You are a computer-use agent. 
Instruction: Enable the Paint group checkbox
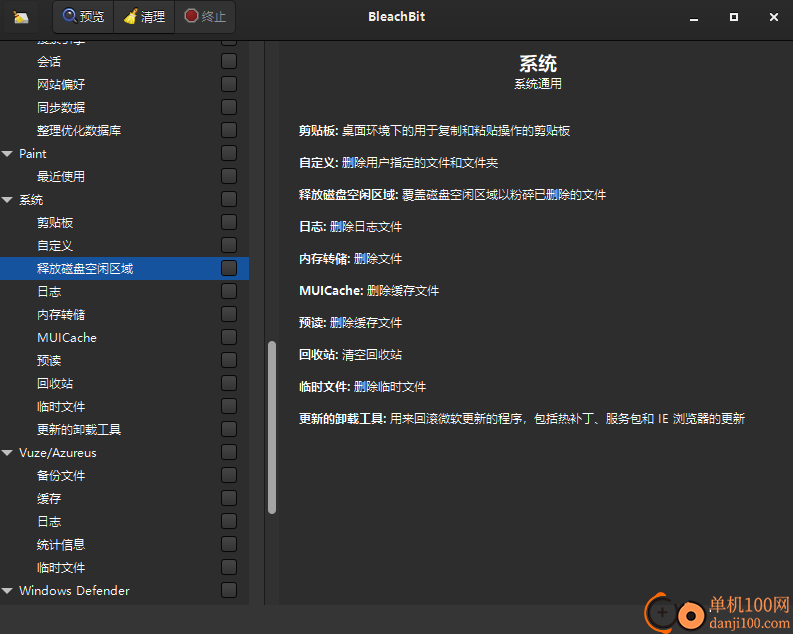point(229,153)
